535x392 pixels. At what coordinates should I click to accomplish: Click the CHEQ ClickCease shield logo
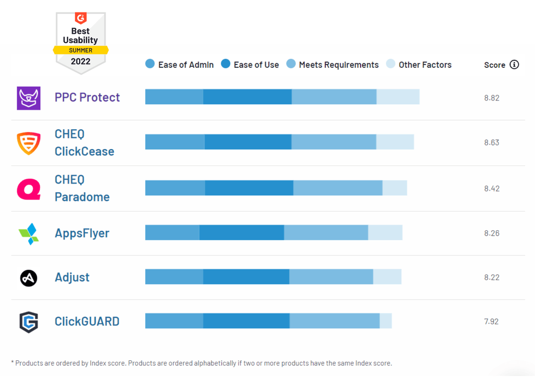click(29, 143)
